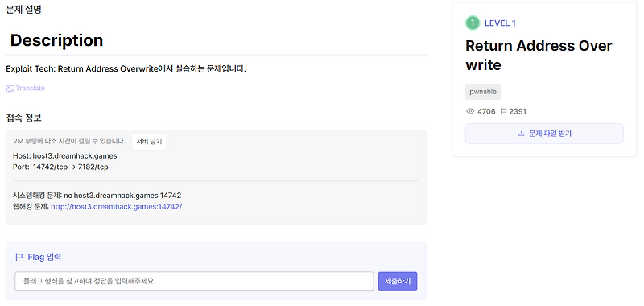The width and height of the screenshot is (644, 306).
Task: Click the download icon in the problem file button
Action: point(521,134)
